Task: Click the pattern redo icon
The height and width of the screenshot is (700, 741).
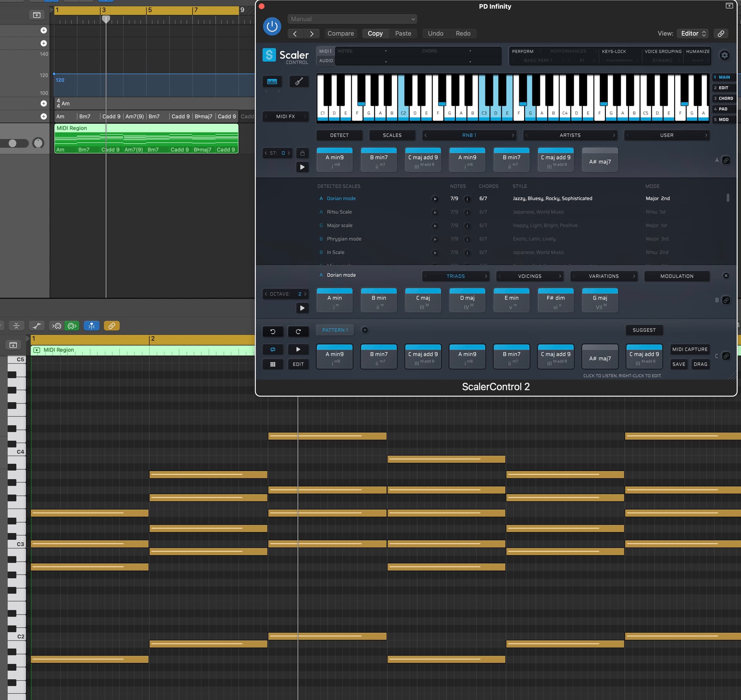Action: (x=298, y=331)
